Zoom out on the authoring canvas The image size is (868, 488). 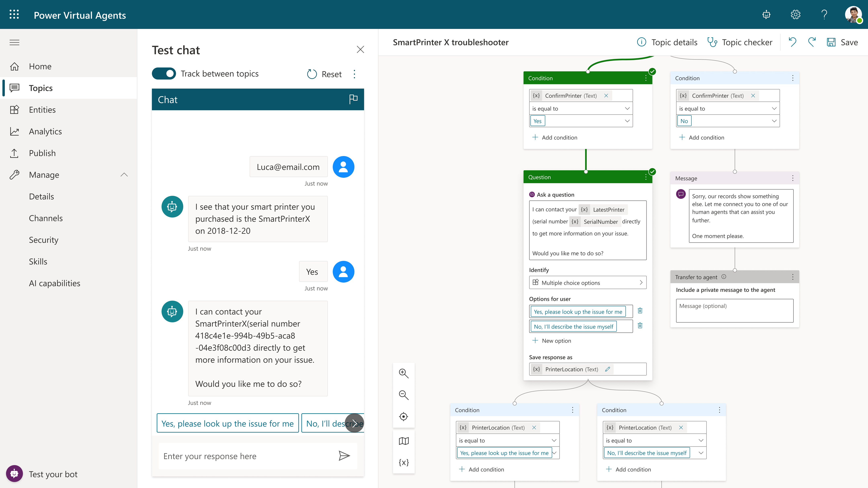click(403, 395)
